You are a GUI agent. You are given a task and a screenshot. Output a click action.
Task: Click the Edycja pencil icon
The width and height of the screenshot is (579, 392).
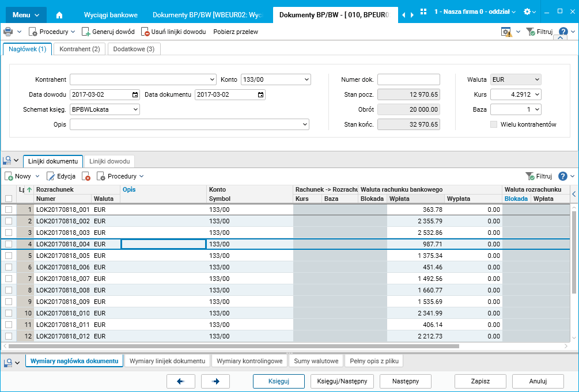pyautogui.click(x=51, y=177)
